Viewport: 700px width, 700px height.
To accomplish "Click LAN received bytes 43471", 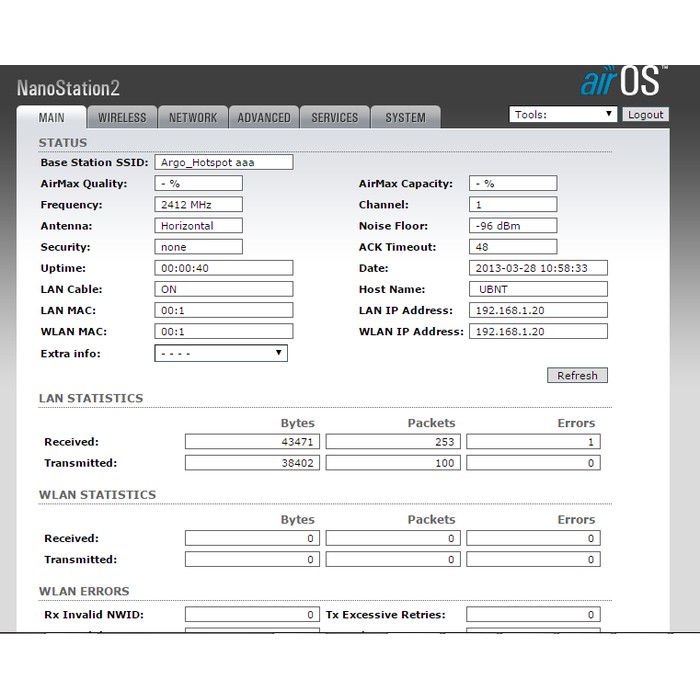I will coord(252,442).
